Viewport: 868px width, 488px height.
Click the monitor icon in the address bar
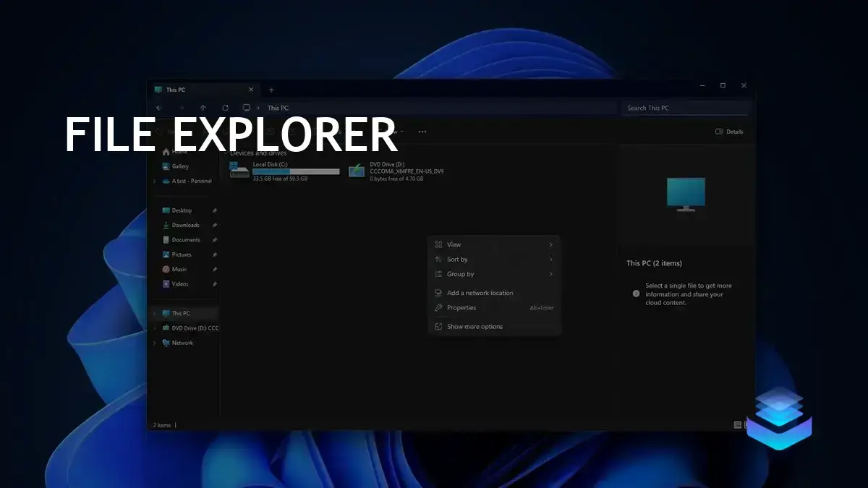(247, 108)
